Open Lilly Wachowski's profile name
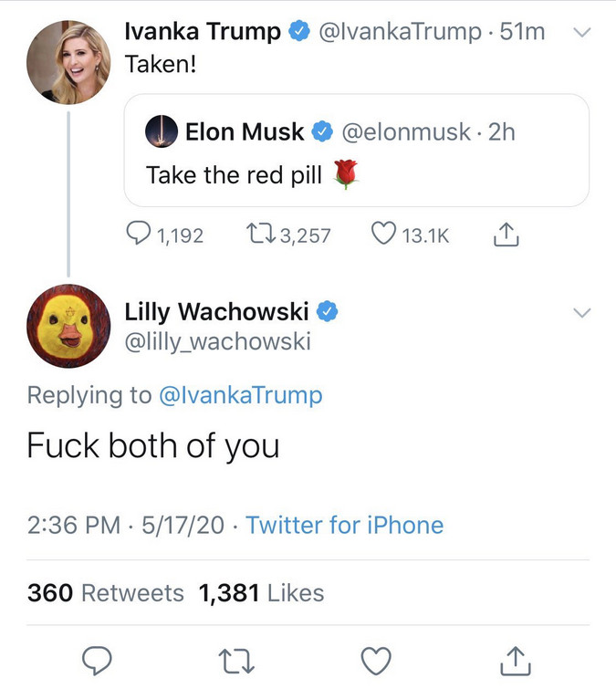The image size is (616, 689). [216, 311]
